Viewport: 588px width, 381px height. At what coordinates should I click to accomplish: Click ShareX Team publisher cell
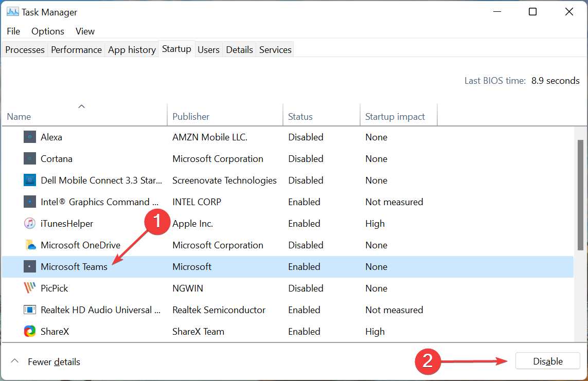coord(198,332)
